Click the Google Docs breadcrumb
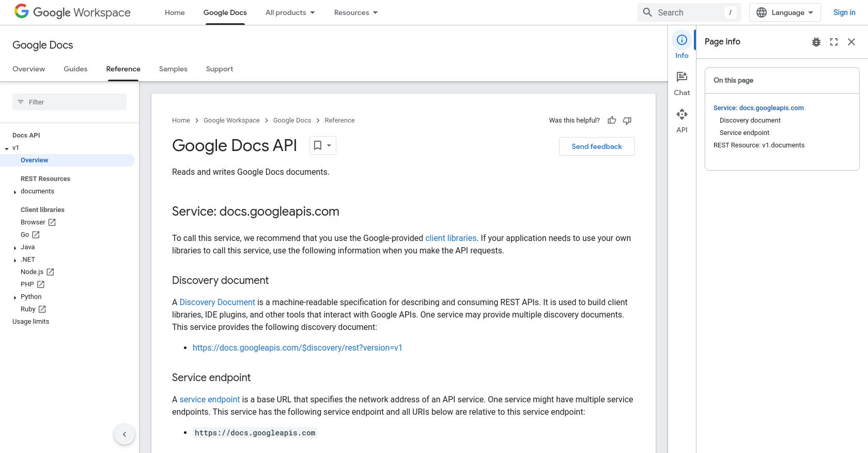Viewport: 868px width, 453px height. click(x=292, y=120)
